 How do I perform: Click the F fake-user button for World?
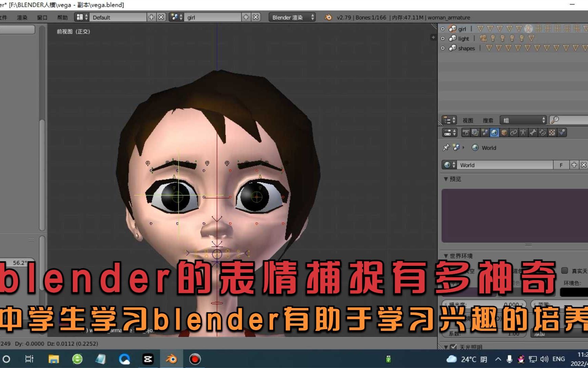point(561,165)
